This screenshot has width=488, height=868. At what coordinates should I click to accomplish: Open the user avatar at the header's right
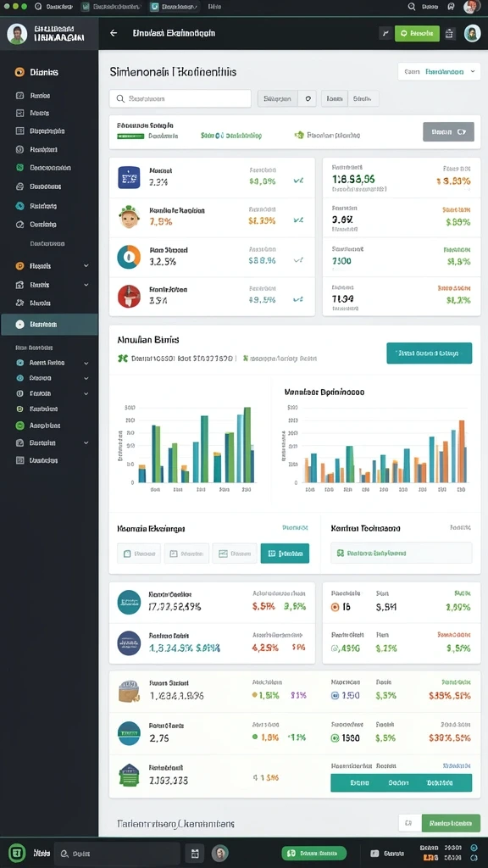(x=472, y=33)
